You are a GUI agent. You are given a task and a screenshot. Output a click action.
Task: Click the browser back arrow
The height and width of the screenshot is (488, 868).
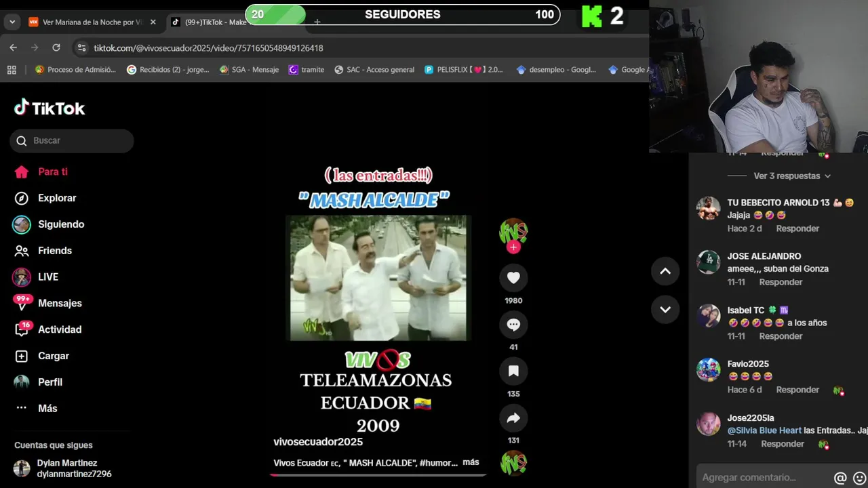[13, 47]
